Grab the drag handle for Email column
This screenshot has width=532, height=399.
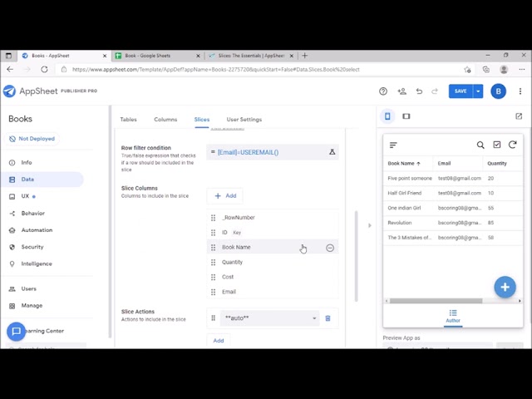click(x=213, y=292)
